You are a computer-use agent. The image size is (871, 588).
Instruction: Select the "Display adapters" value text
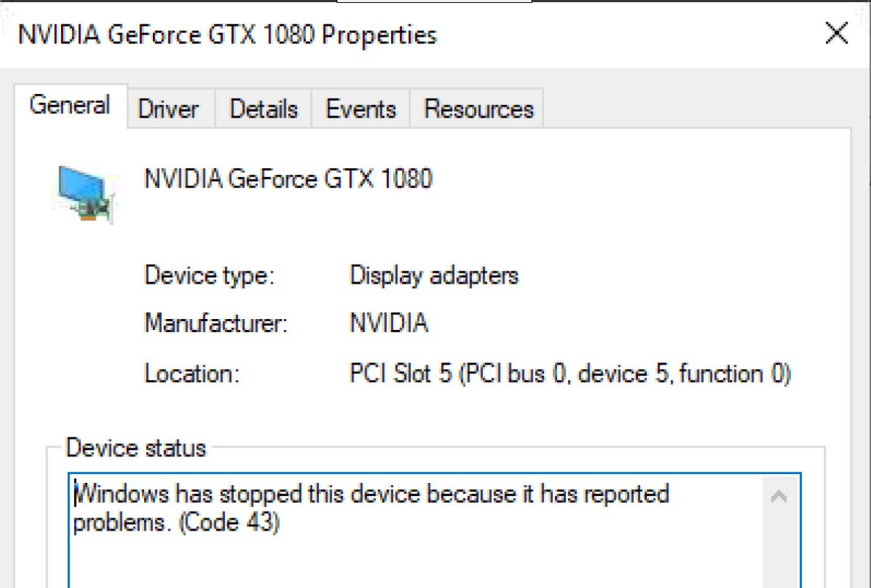coord(434,276)
